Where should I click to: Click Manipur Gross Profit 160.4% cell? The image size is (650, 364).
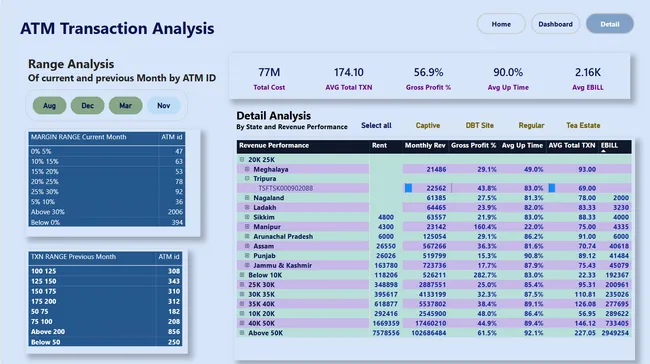coord(485,227)
